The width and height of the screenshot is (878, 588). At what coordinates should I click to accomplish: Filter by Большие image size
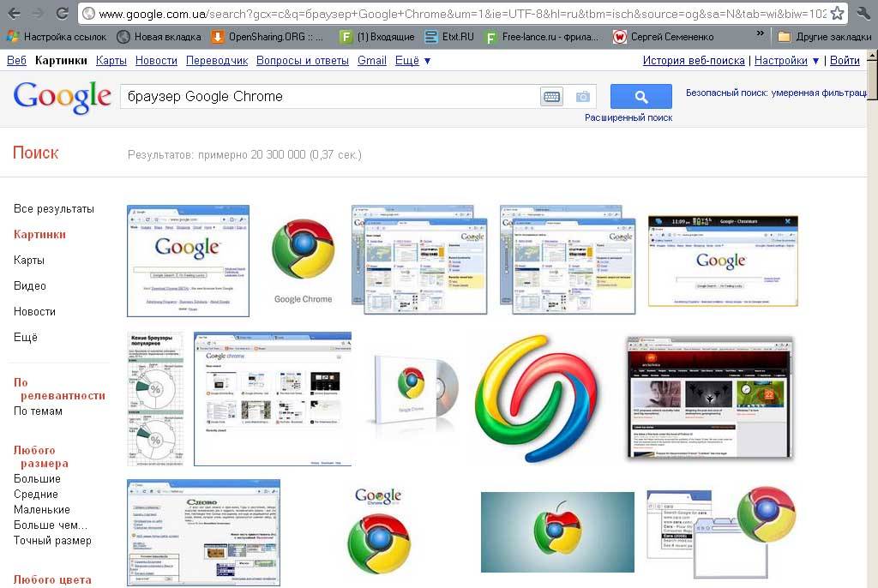(37, 479)
